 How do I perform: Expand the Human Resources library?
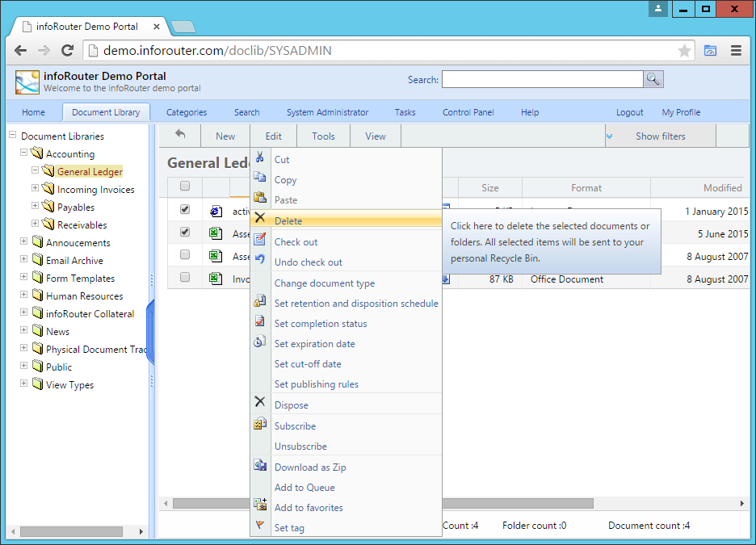[x=23, y=295]
